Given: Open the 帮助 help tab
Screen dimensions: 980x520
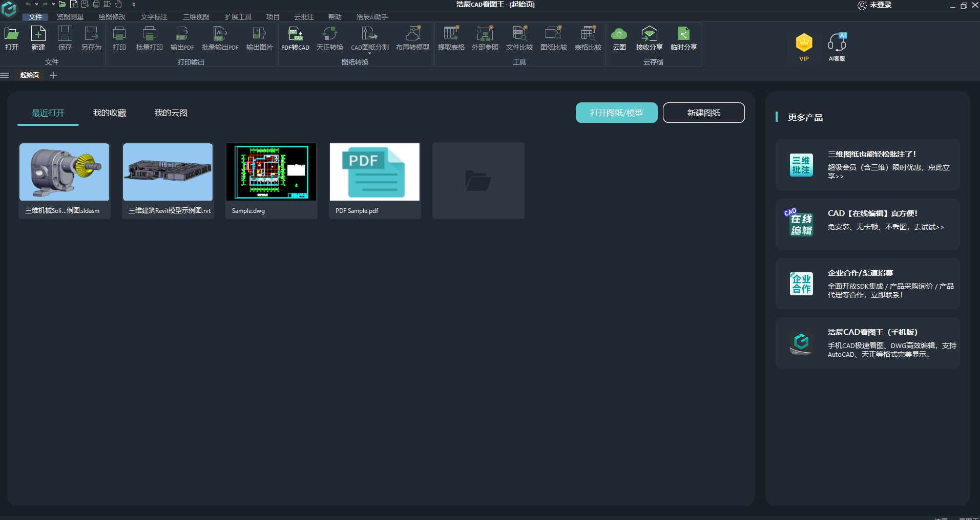Looking at the screenshot, I should pos(335,17).
